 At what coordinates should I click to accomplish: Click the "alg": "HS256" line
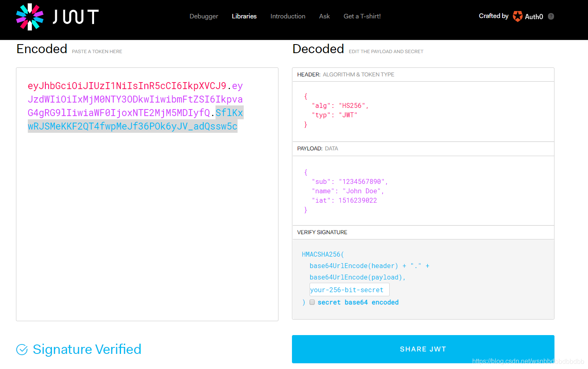point(340,106)
